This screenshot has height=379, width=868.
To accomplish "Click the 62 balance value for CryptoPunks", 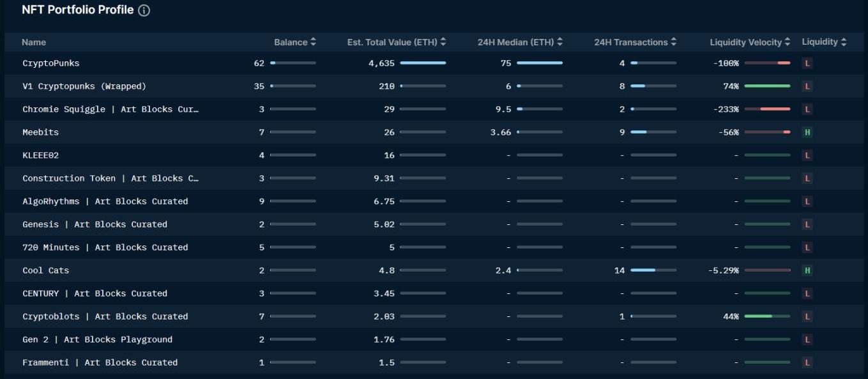I will (259, 63).
